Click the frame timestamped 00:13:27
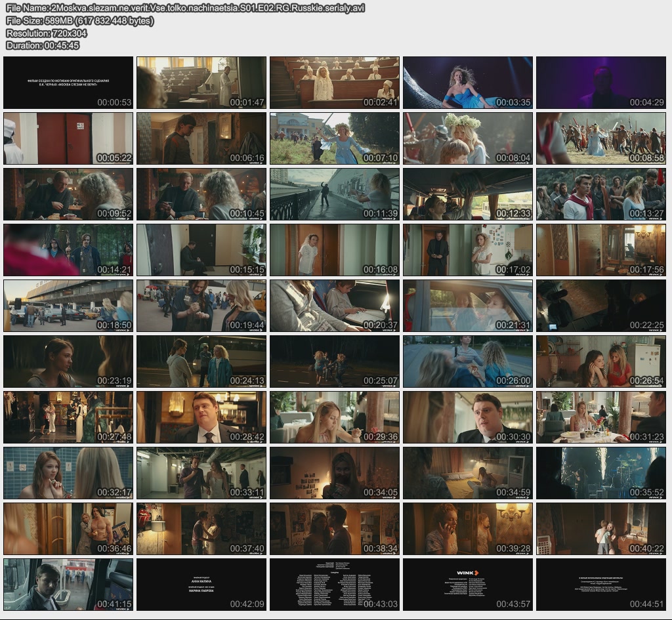Viewport: 672px width, 620px height. click(600, 194)
